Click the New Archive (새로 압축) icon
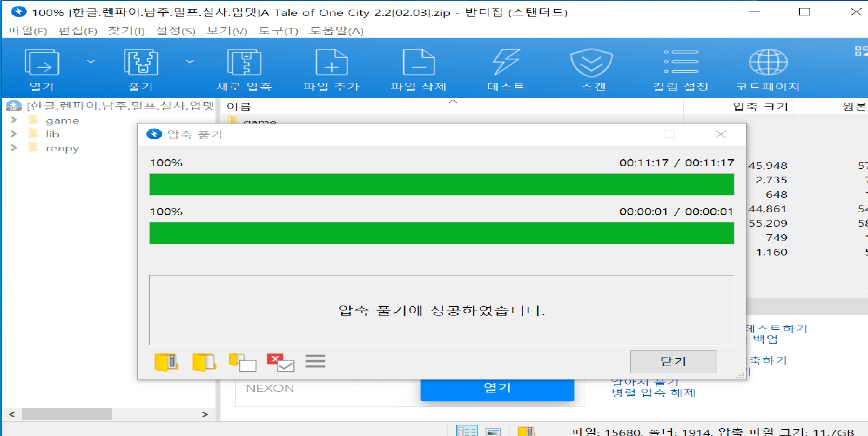 tap(244, 62)
